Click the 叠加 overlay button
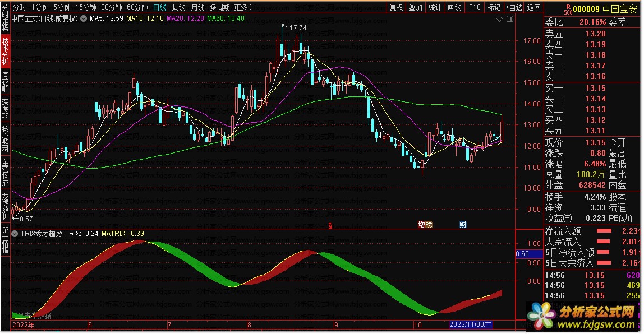The image size is (644, 334). pyautogui.click(x=415, y=7)
